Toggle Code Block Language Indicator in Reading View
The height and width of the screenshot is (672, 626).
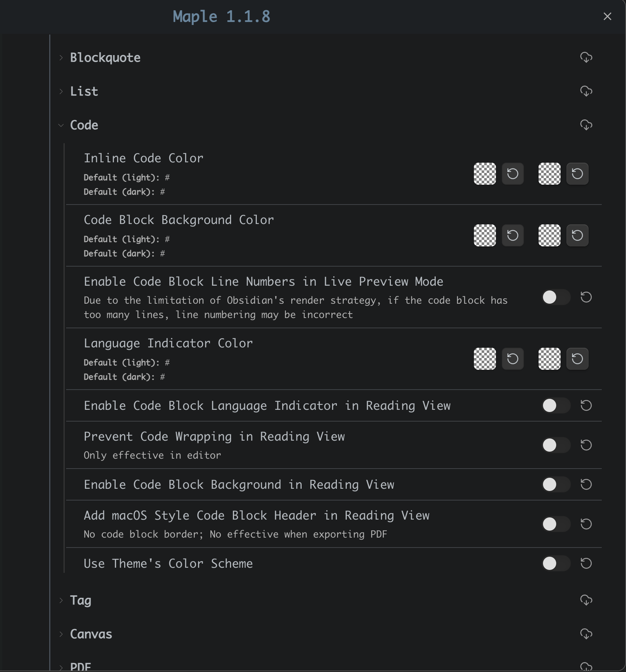click(556, 405)
